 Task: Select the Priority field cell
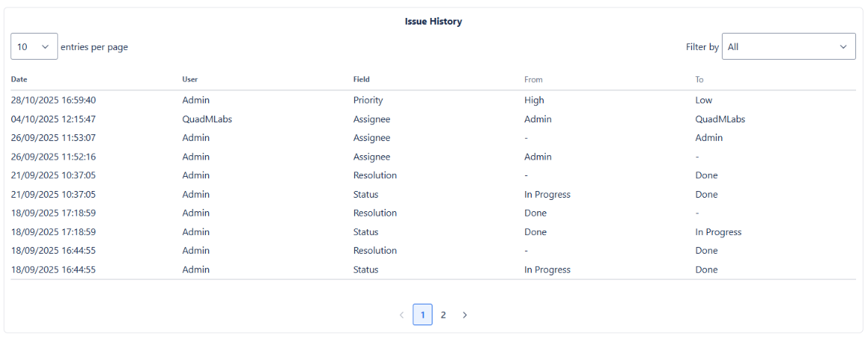click(x=368, y=100)
